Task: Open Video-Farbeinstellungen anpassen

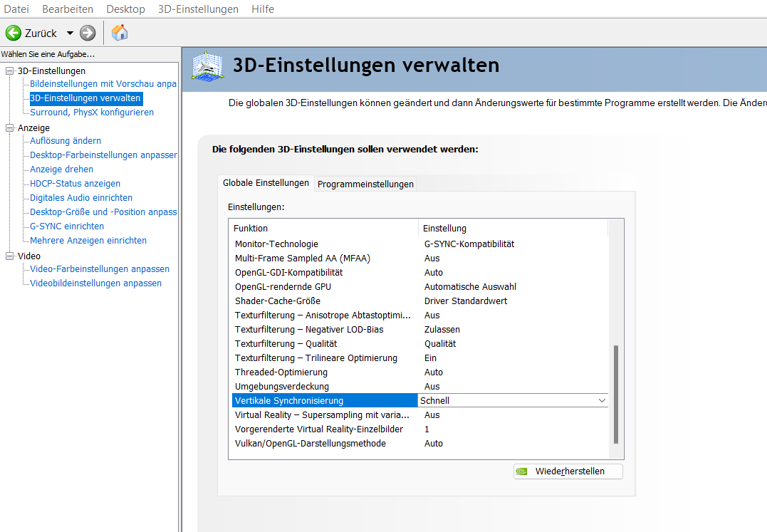Action: click(100, 269)
